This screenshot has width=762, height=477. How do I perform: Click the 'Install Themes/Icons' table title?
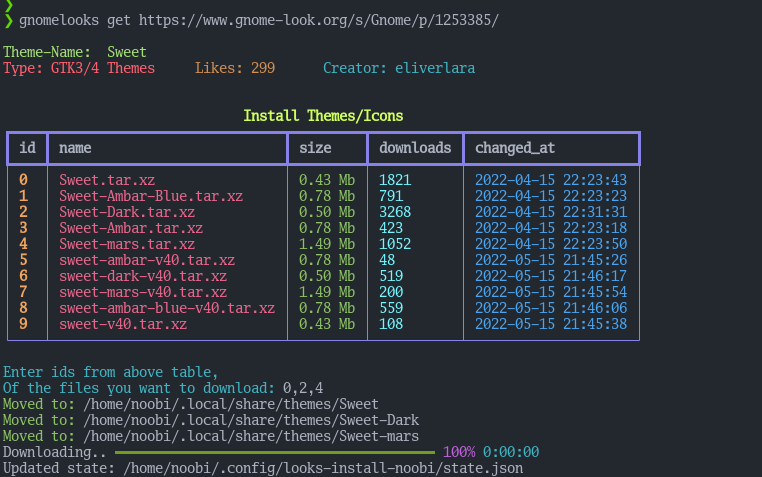pos(323,116)
